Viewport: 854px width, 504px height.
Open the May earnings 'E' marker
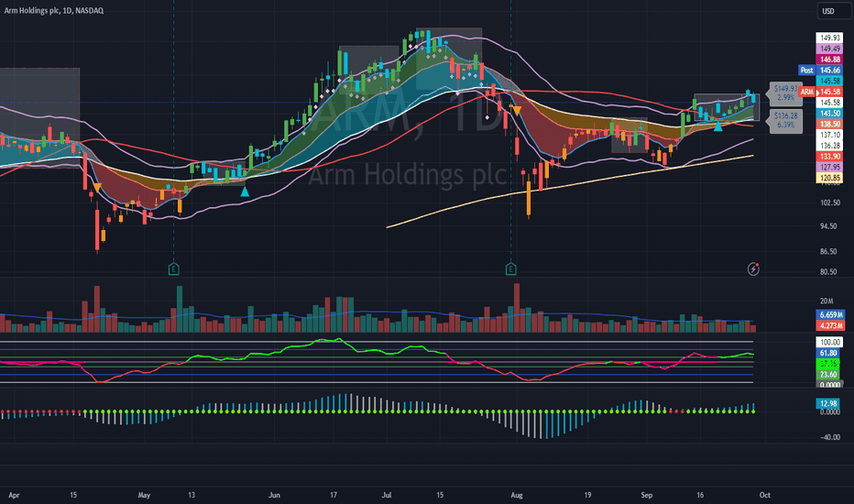click(x=174, y=268)
